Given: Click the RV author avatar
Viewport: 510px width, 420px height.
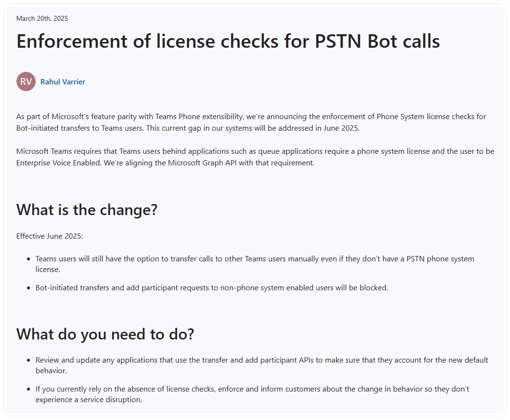Looking at the screenshot, I should tap(26, 81).
